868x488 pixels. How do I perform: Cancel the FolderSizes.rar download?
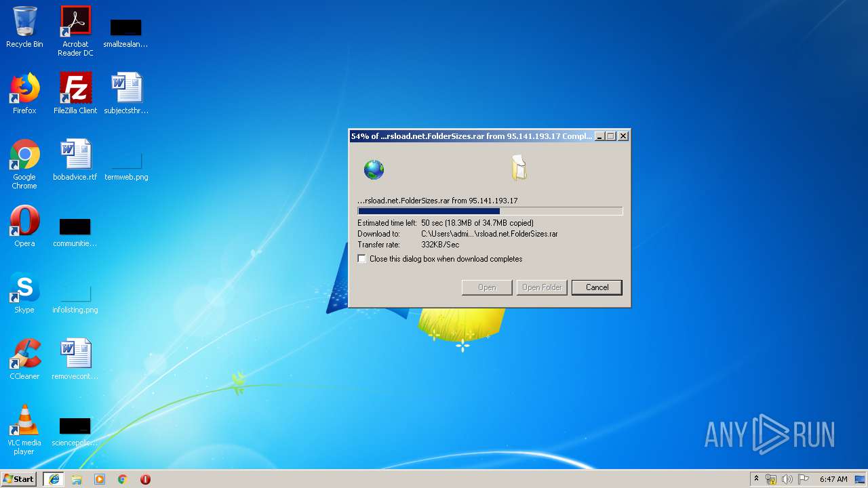coord(597,287)
